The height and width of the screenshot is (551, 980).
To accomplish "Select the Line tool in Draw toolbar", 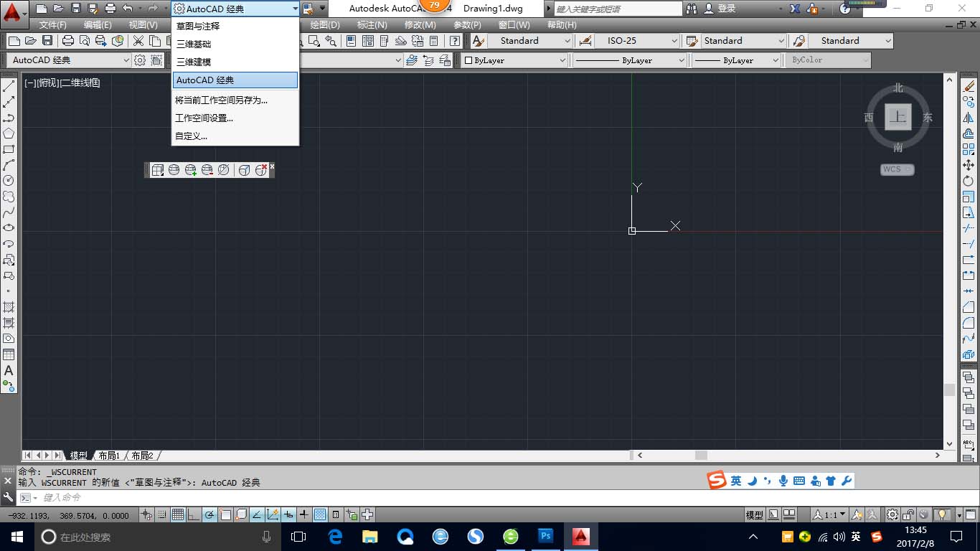I will (9, 86).
